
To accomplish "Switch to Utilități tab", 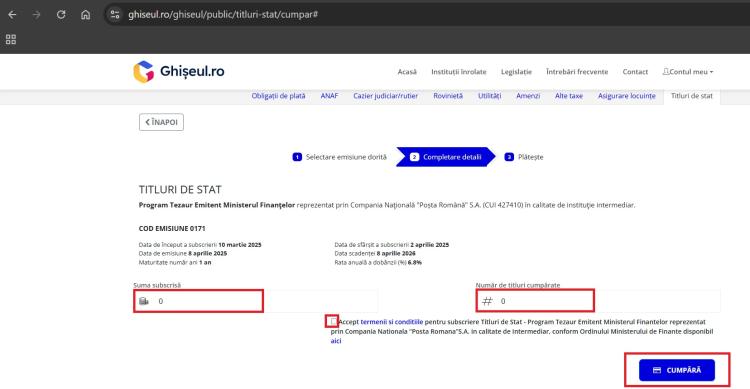I will (x=489, y=96).
